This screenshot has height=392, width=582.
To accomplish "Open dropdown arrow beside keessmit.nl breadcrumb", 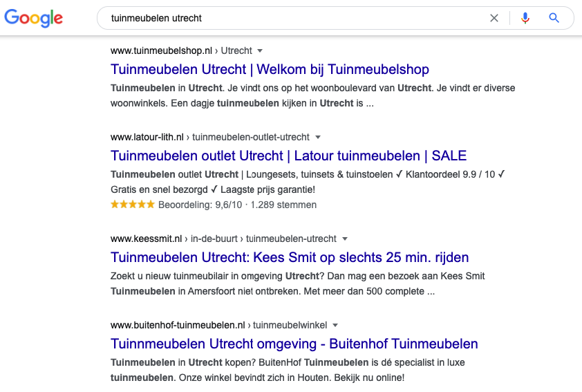I will [345, 239].
